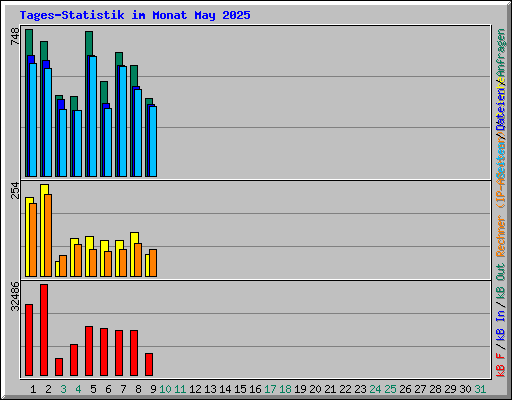Click the orange Rechner bar for day 4

pos(78,260)
